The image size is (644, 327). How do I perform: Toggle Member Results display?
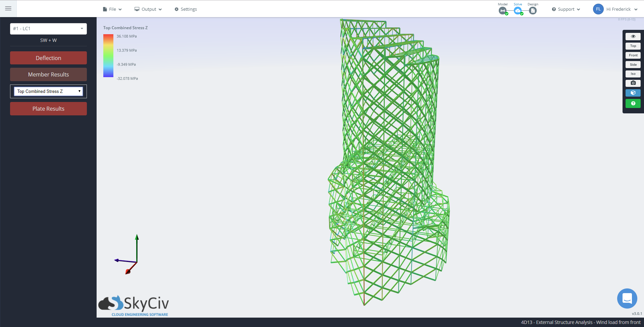pos(48,74)
